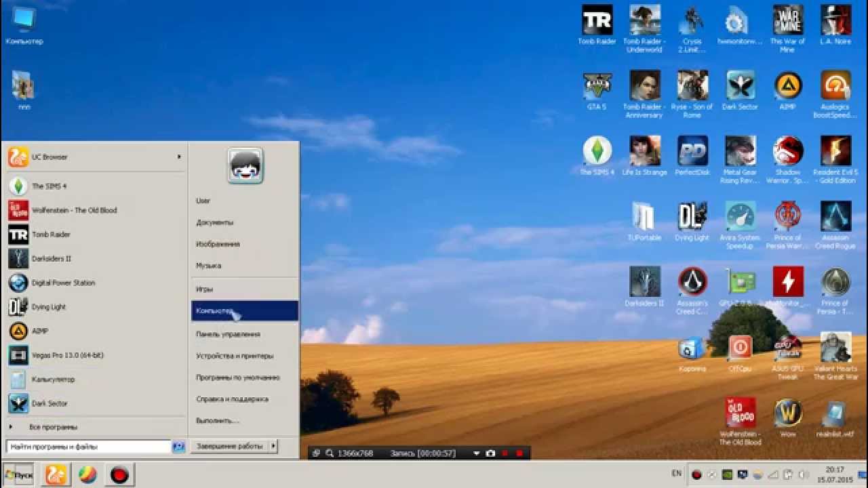Click the camera snapshot icon in recorder bar
Image resolution: width=868 pixels, height=488 pixels.
pos(490,453)
